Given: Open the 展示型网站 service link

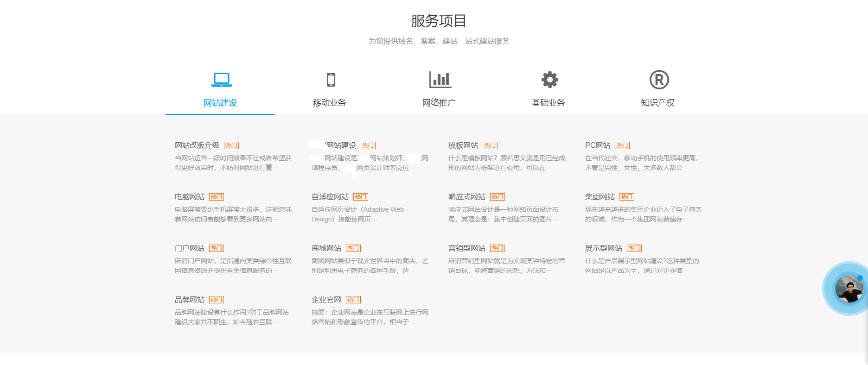Looking at the screenshot, I should coord(604,248).
